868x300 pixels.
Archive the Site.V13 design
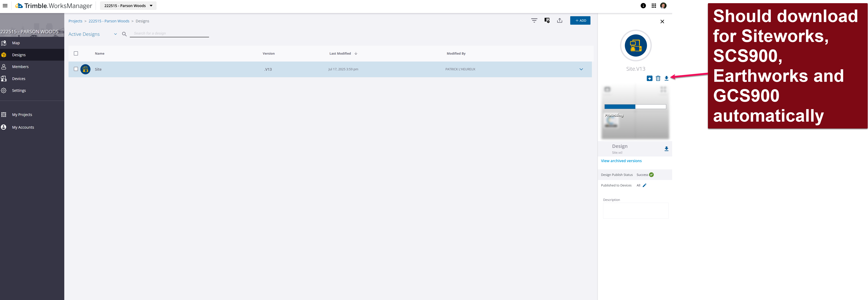click(649, 78)
